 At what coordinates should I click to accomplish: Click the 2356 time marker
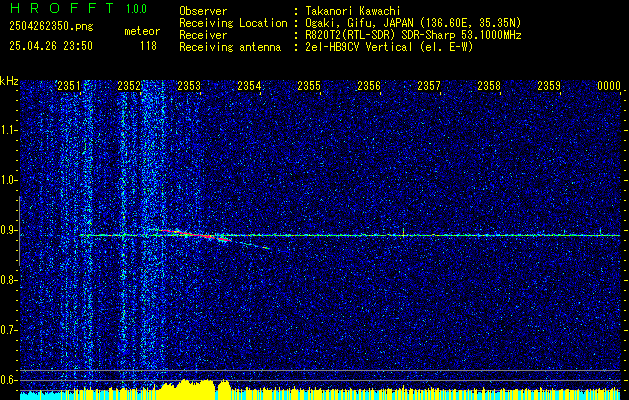pyautogui.click(x=369, y=86)
